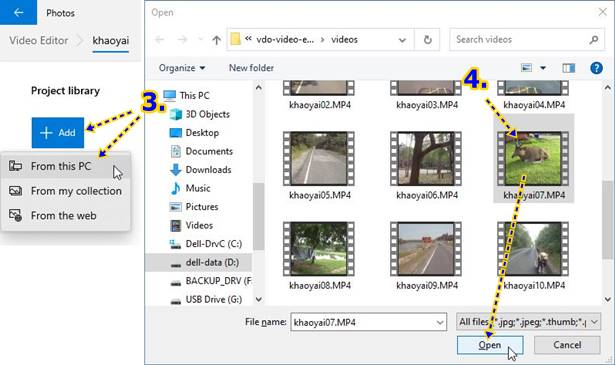The image size is (615, 365).
Task: Select Downloads in navigation tree
Action: [208, 170]
